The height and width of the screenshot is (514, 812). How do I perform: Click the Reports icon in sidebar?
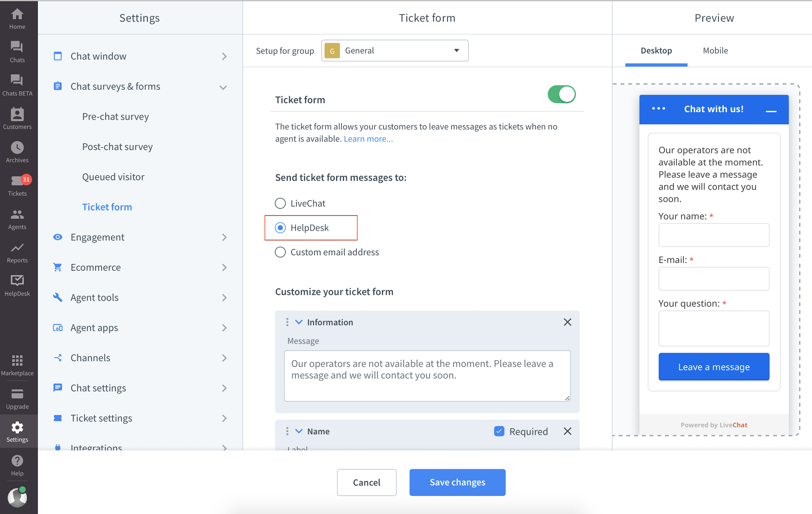pos(18,249)
